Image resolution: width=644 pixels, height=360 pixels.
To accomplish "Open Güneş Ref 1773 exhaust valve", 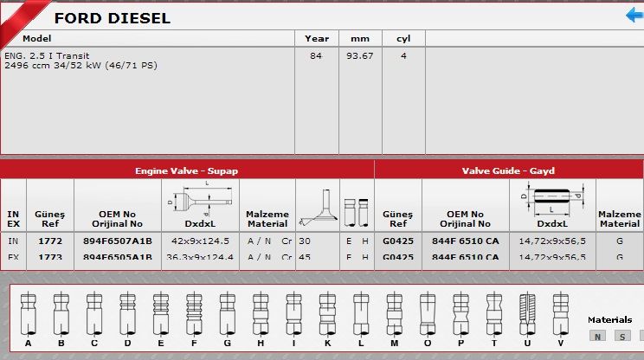I will coord(50,257).
